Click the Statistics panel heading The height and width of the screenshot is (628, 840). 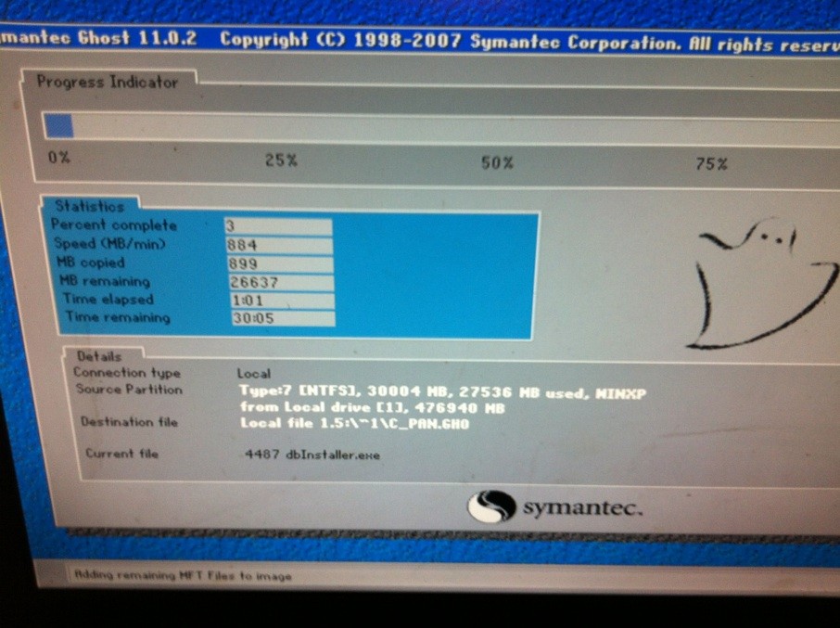tap(89, 206)
